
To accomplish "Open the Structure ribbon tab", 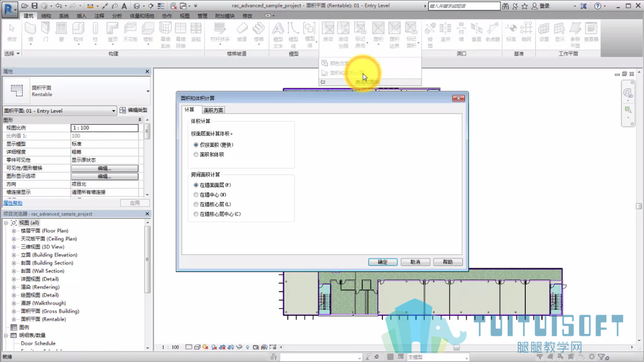I will click(46, 16).
